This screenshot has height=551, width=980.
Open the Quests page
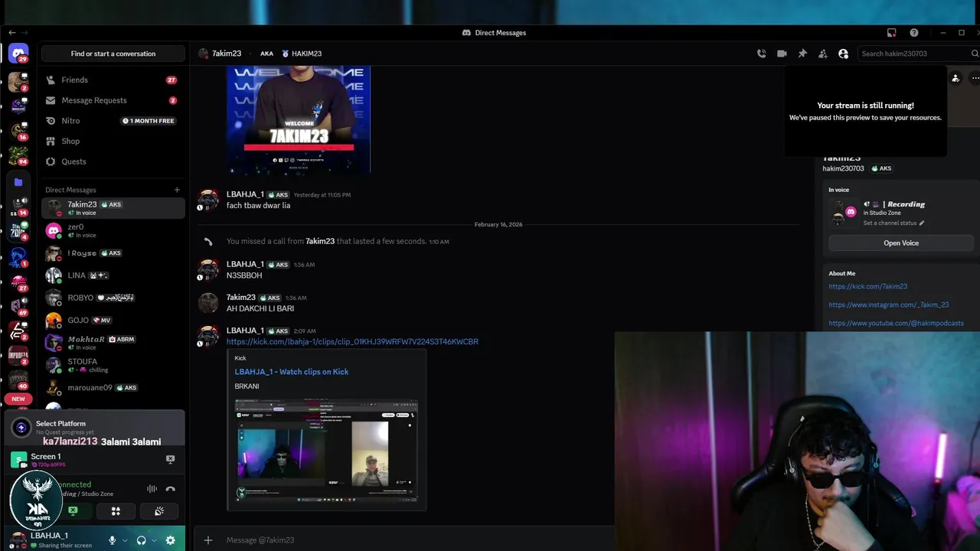113,161
